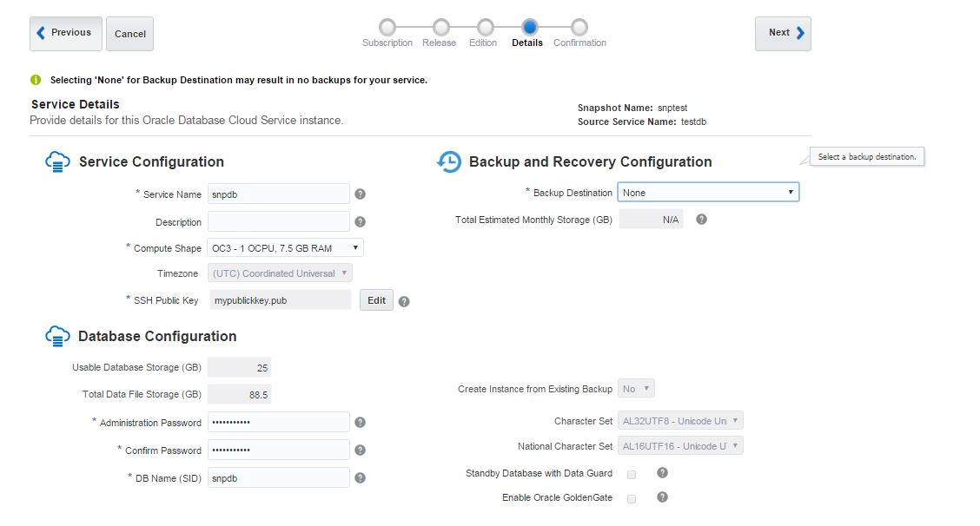Open help for SSH Public Key

pyautogui.click(x=404, y=302)
